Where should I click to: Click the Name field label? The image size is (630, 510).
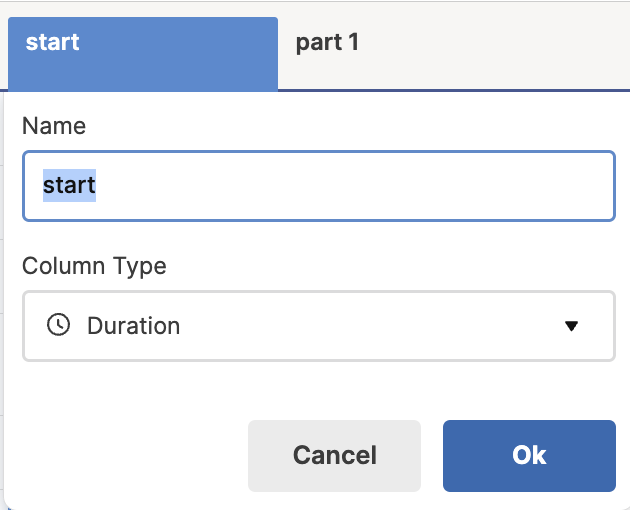(54, 126)
